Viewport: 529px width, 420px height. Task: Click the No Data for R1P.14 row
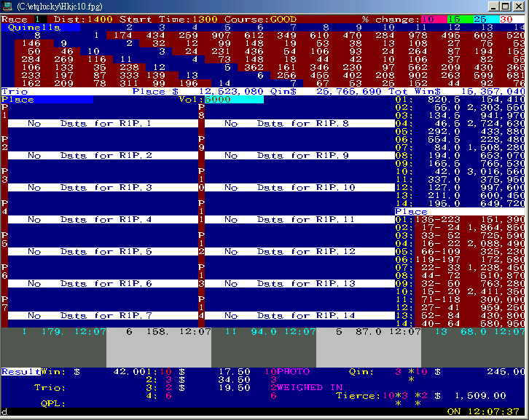pos(299,315)
